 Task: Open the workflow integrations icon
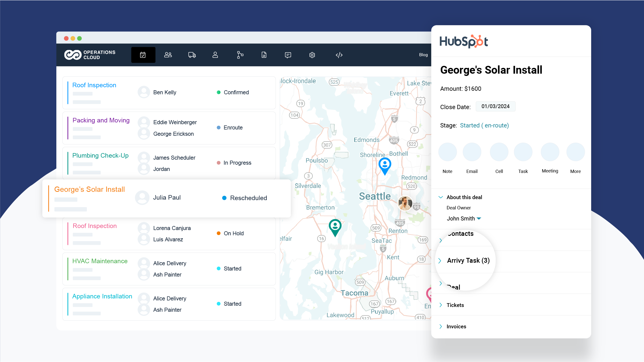[x=240, y=55]
